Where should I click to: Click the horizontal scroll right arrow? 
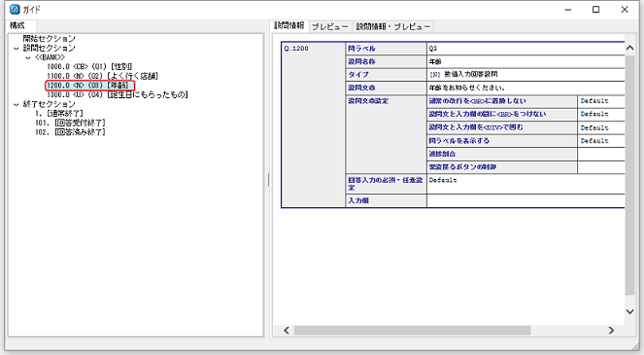coord(611,331)
